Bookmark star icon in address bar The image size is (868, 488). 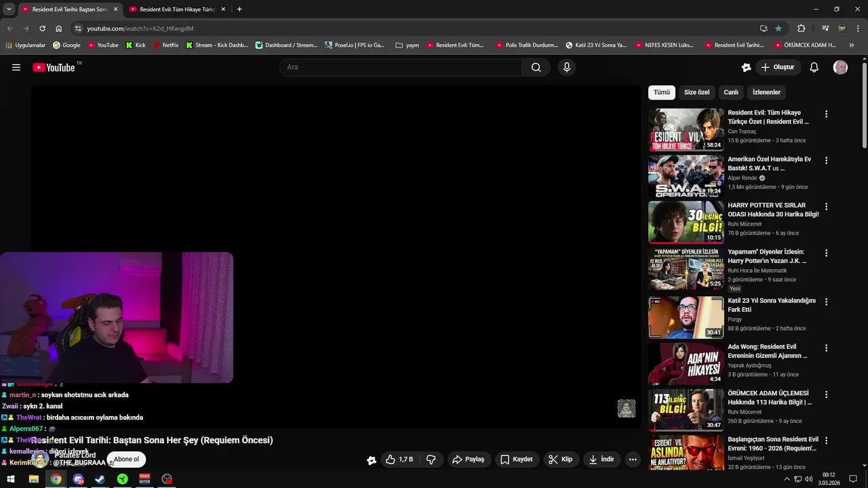coord(778,28)
